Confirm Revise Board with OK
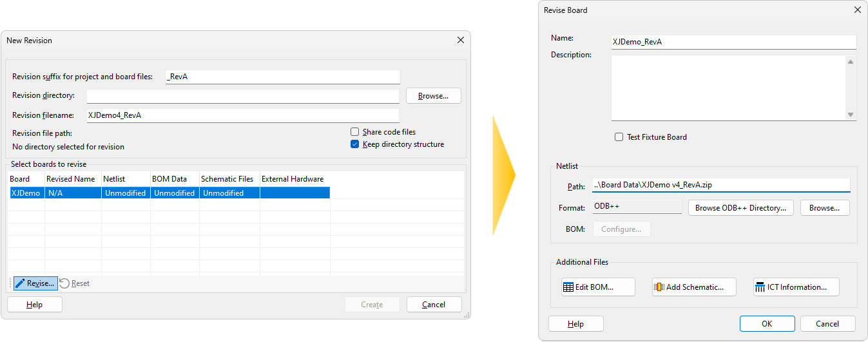The width and height of the screenshot is (868, 342). tap(767, 324)
